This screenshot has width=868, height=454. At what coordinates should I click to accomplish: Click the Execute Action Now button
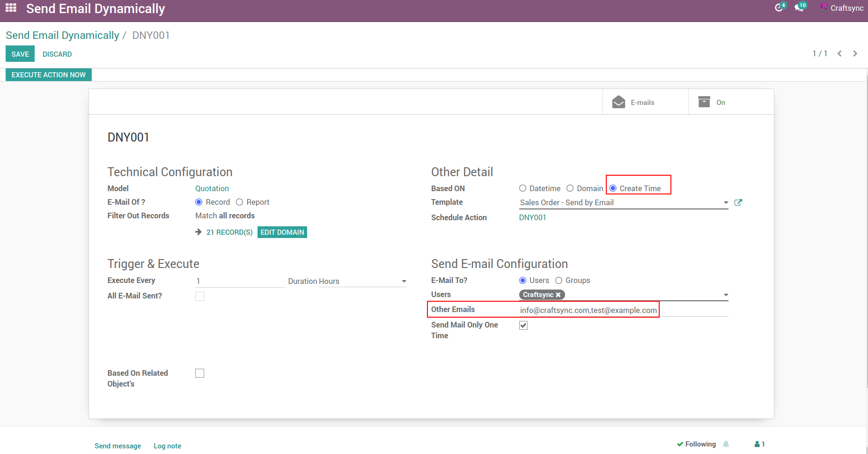point(49,75)
